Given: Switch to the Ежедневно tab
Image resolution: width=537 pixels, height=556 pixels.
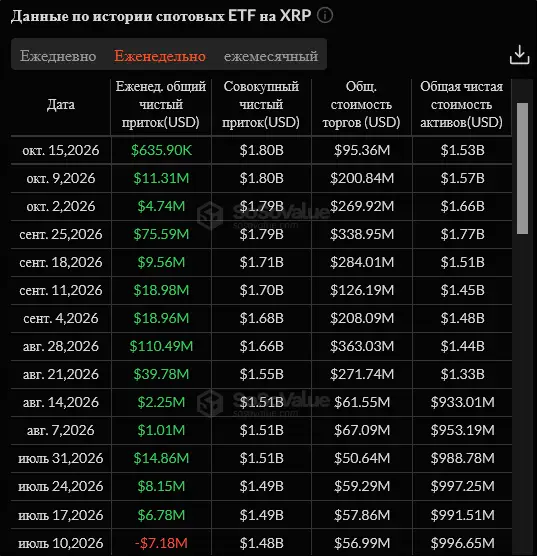Looking at the screenshot, I should pyautogui.click(x=58, y=56).
